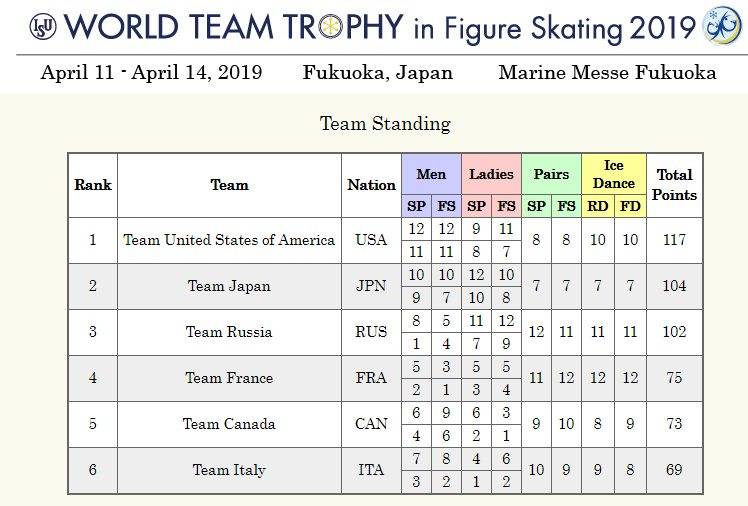Click the ISU logo in the header
Viewport: 748px width, 506px height.
click(x=15, y=27)
